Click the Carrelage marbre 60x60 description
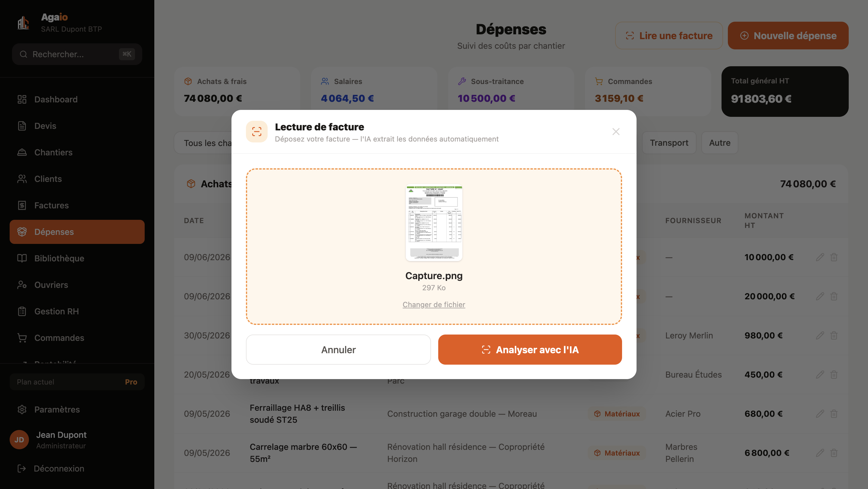Viewport: 868px width, 489px height. coord(303,453)
